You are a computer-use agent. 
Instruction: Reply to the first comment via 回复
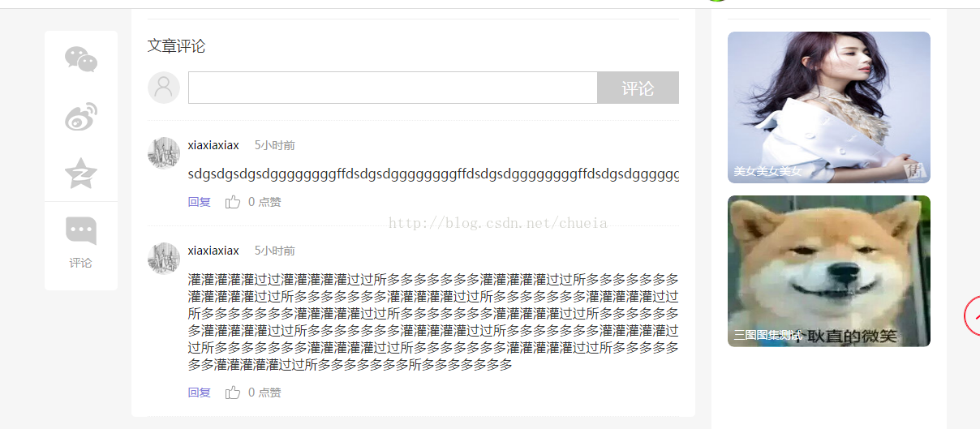[200, 202]
